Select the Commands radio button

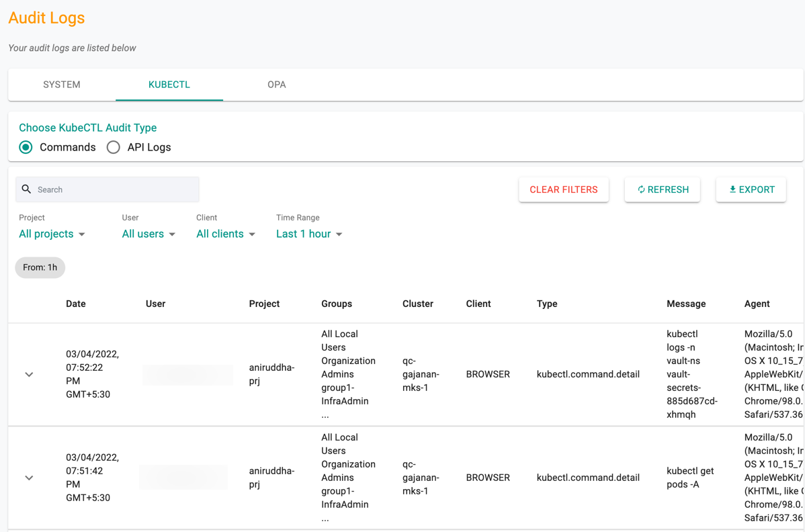(26, 147)
